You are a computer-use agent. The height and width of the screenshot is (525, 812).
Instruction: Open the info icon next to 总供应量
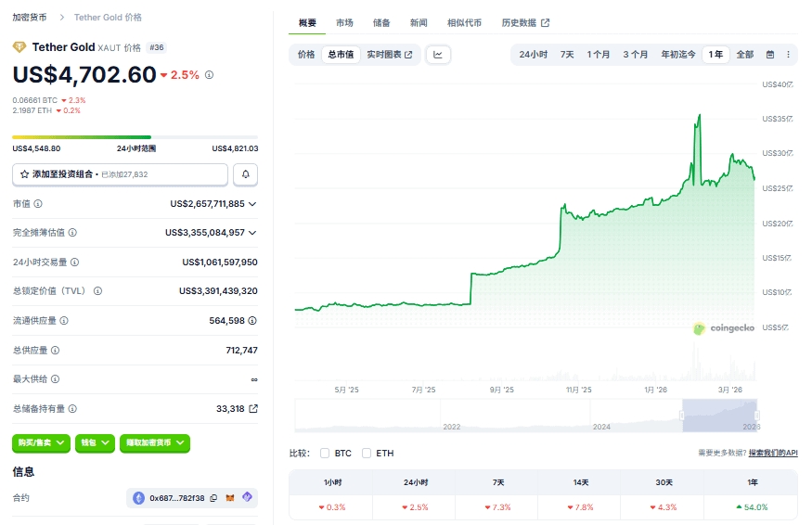tap(55, 350)
